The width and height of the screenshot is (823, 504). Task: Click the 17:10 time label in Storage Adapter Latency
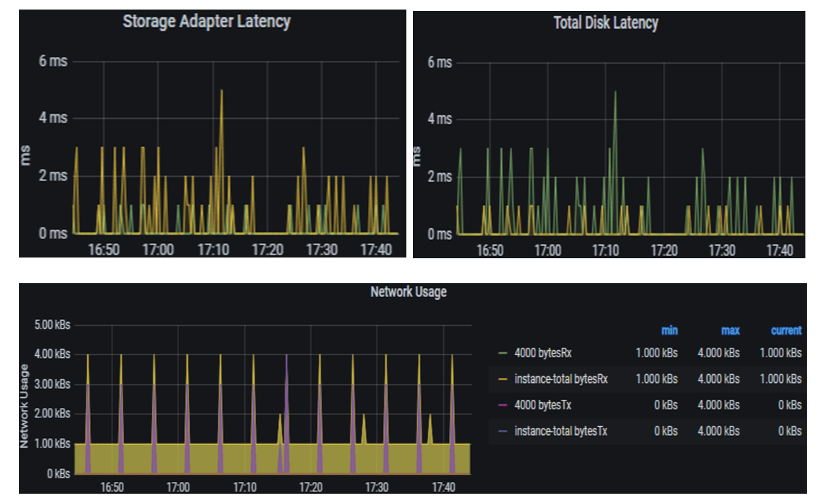coord(213,249)
